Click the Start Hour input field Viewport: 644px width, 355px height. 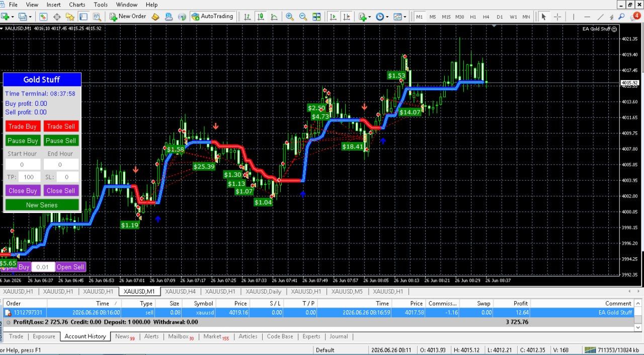23,164
